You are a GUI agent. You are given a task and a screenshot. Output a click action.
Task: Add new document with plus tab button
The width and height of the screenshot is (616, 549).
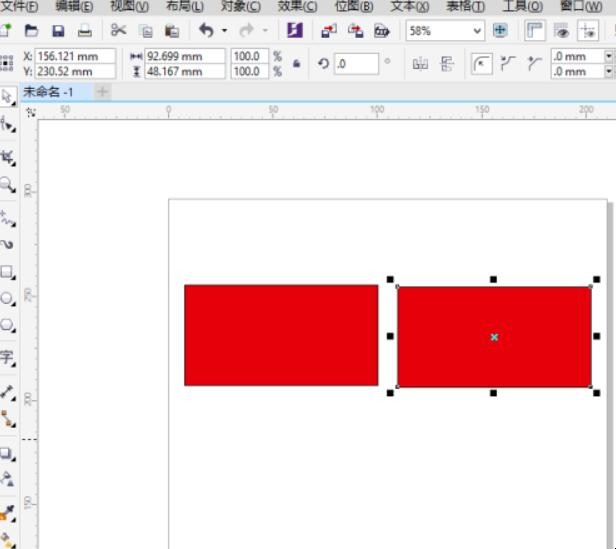(x=102, y=91)
